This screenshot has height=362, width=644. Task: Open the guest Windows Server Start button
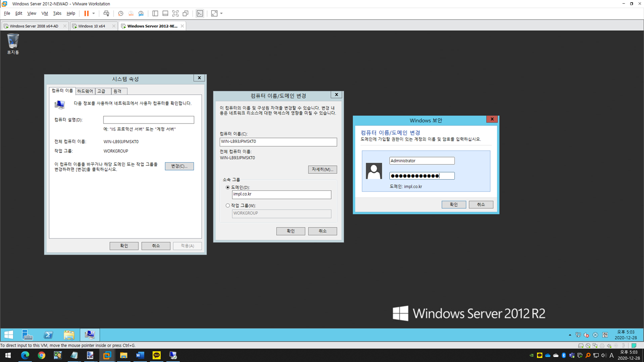click(x=9, y=335)
